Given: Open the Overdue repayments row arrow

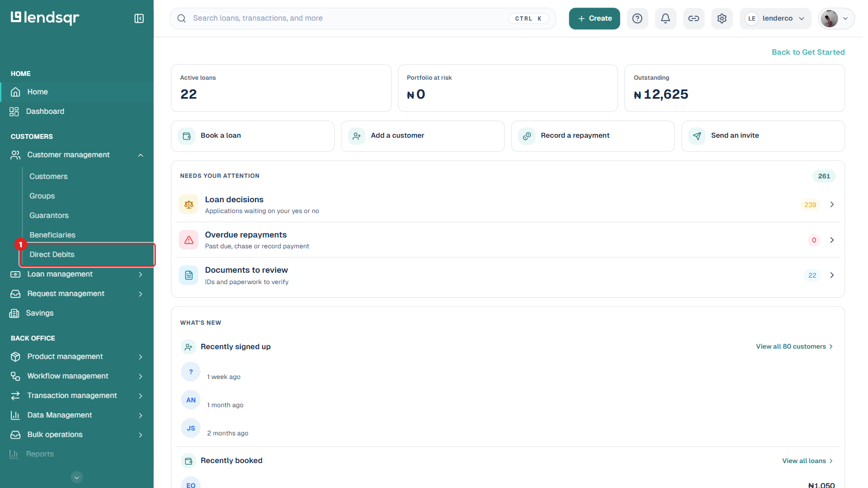Looking at the screenshot, I should [x=832, y=240].
